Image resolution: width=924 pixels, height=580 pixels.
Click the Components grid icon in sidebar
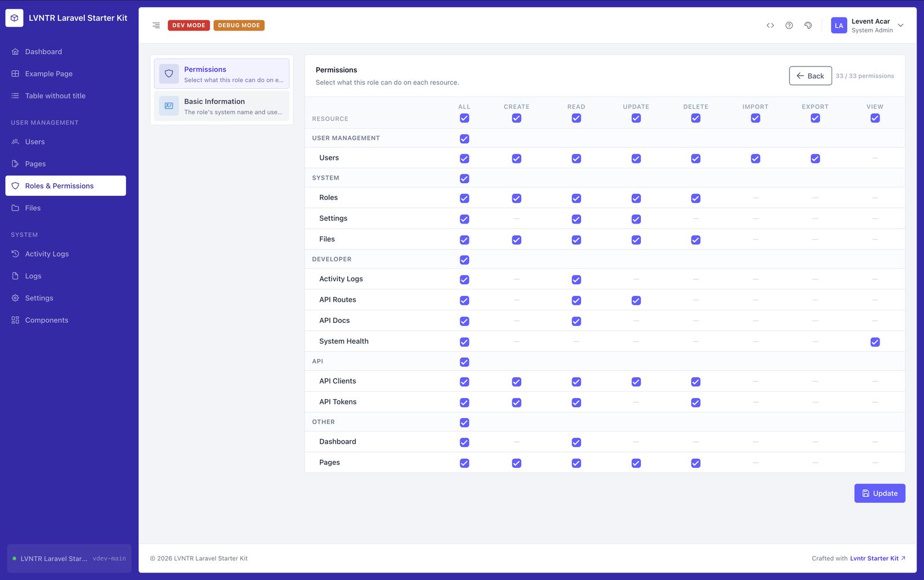(x=16, y=320)
